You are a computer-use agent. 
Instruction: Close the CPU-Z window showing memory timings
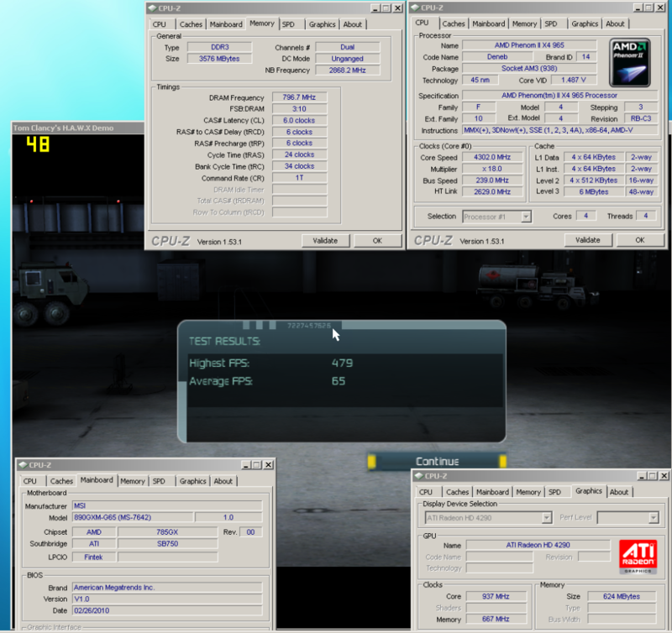[395, 8]
